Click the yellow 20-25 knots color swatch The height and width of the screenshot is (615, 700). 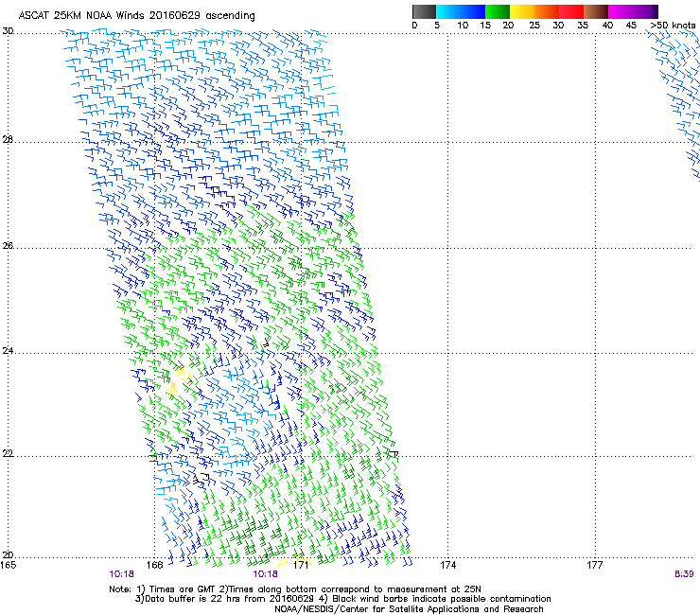(x=522, y=11)
